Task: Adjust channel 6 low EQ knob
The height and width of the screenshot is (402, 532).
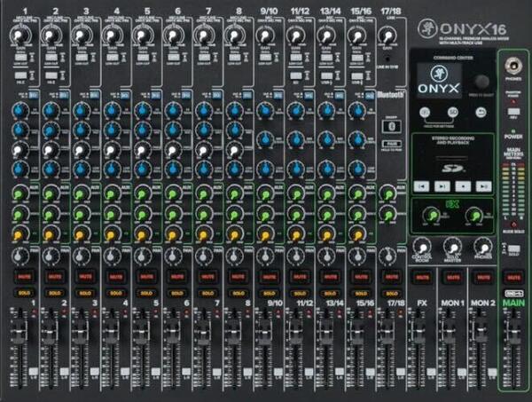Action: pyautogui.click(x=173, y=168)
